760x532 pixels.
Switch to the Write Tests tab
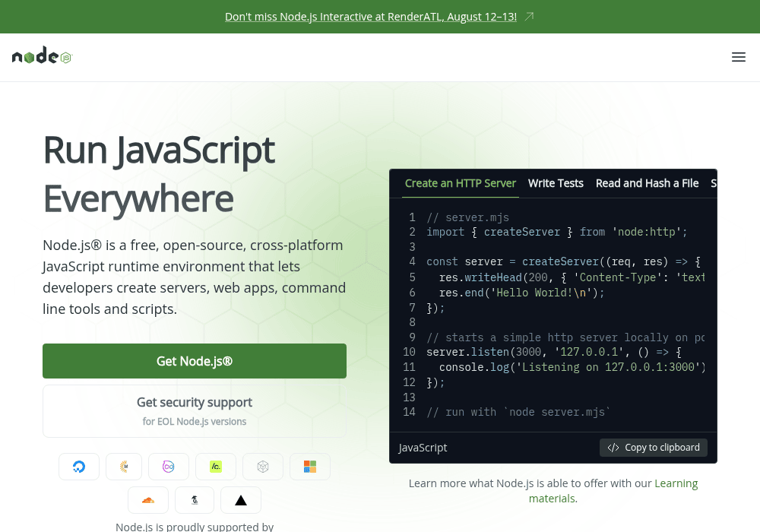tap(556, 184)
